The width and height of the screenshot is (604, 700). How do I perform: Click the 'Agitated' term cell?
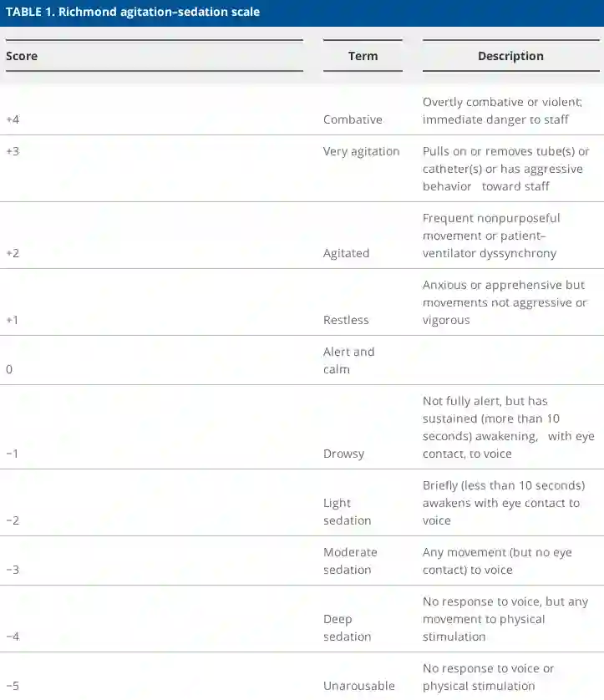(346, 253)
